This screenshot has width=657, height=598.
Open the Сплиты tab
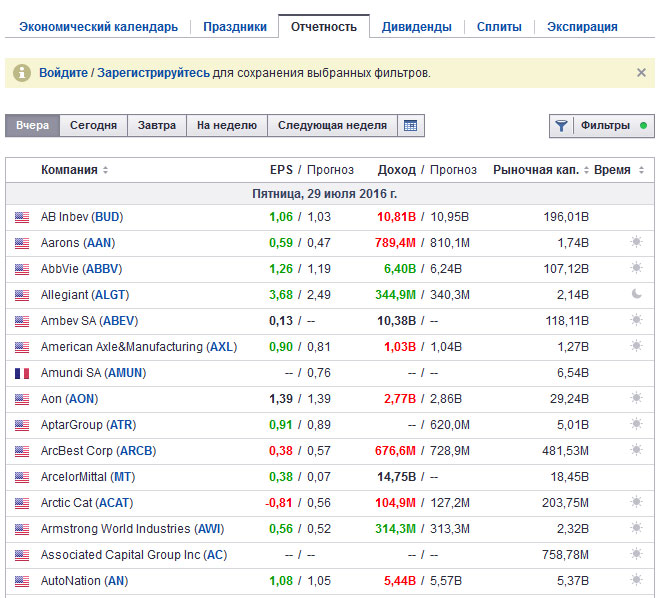(x=499, y=27)
